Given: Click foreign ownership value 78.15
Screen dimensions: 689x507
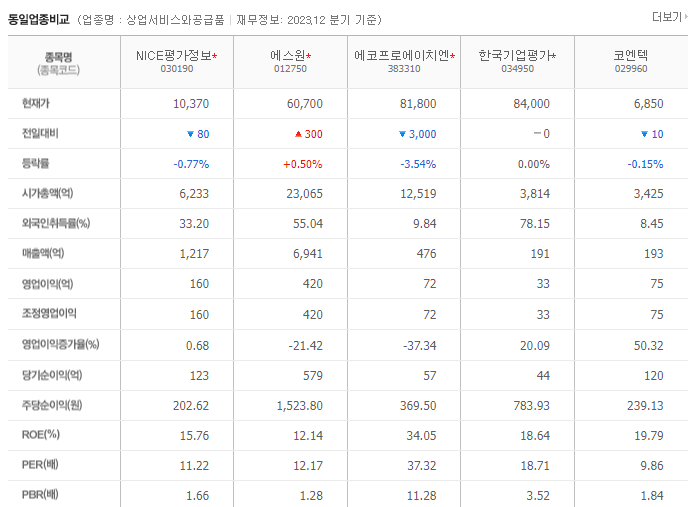Looking at the screenshot, I should [535, 224].
